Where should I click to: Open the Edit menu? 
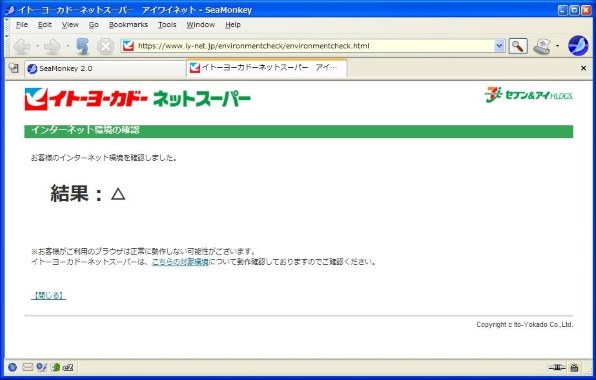[x=44, y=25]
